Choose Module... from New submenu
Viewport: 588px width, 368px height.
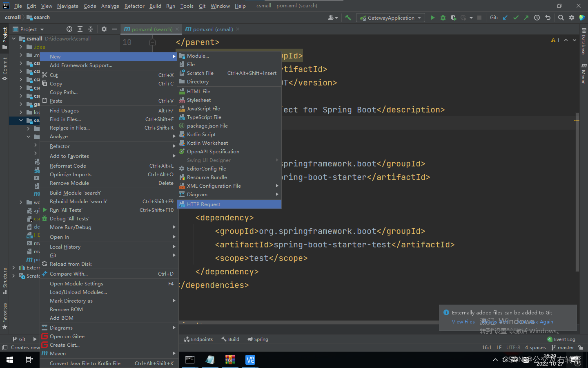[229, 56]
